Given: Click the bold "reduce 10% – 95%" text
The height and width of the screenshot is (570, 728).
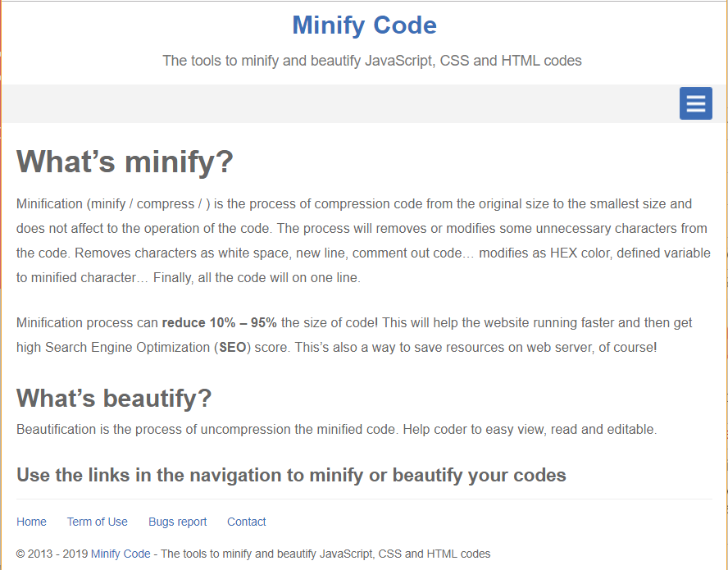Looking at the screenshot, I should tap(219, 322).
